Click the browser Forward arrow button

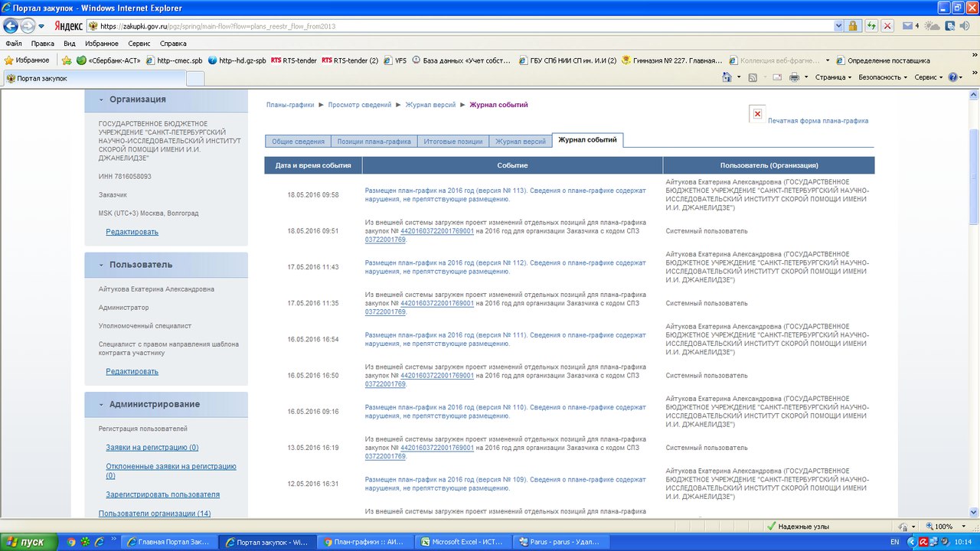coord(28,26)
